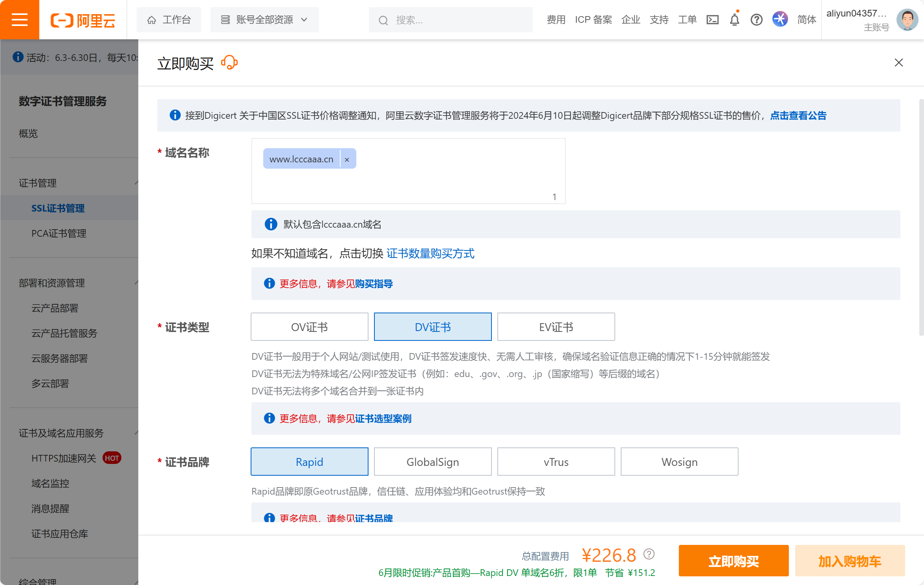Open 云产品部署 in the sidebar
Image resolution: width=924 pixels, height=585 pixels.
pyautogui.click(x=55, y=308)
